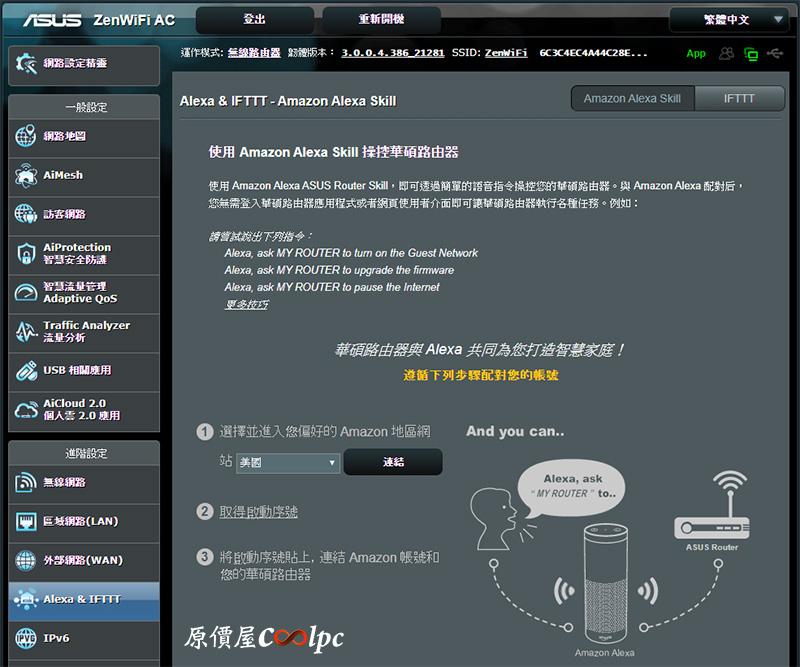Click the green network clients status icon

pyautogui.click(x=751, y=54)
